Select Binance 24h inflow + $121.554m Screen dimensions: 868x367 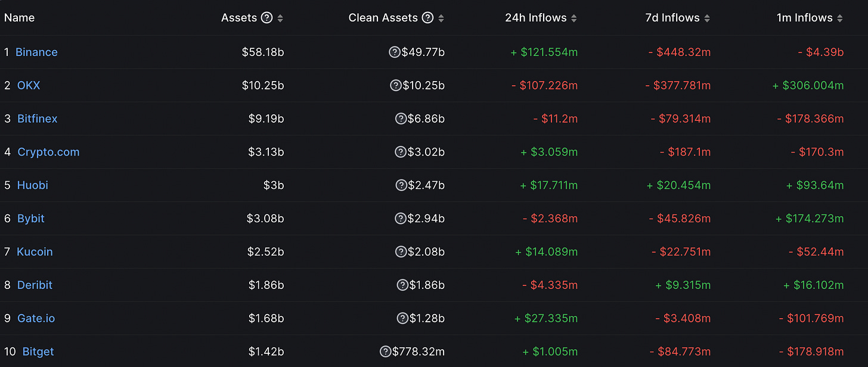pos(544,52)
